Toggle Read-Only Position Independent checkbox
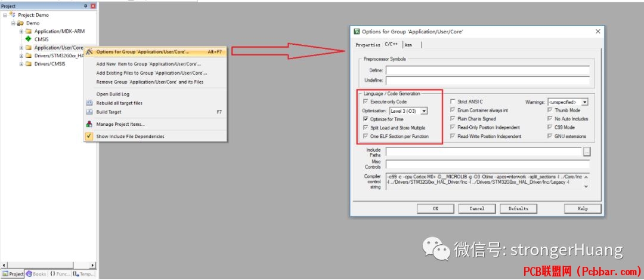This screenshot has height=280, width=644. [453, 127]
